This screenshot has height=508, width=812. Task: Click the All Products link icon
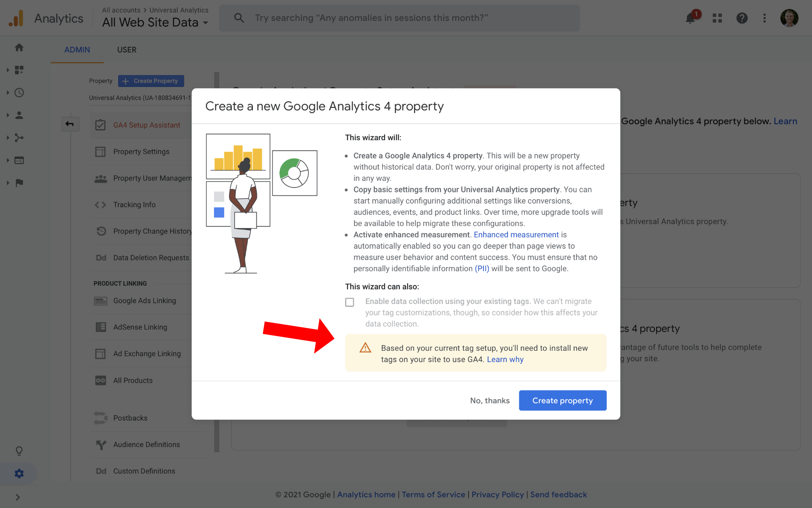pyautogui.click(x=100, y=380)
